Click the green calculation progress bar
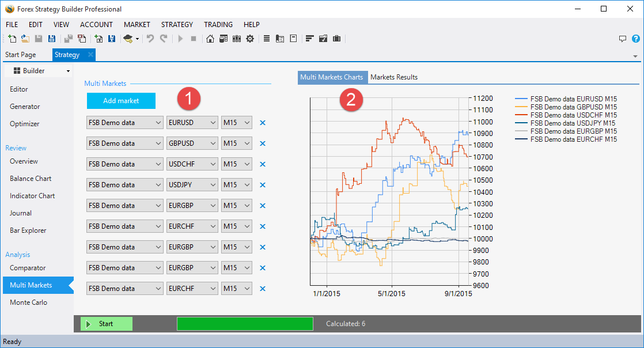 [245, 324]
